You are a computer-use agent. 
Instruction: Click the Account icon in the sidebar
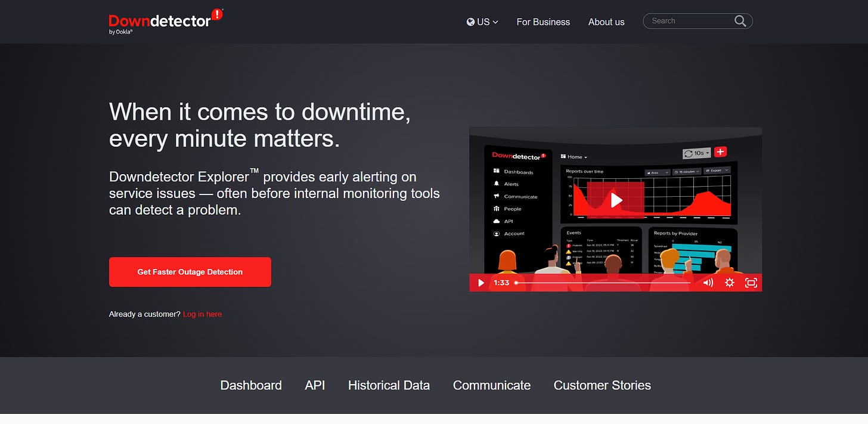(496, 233)
